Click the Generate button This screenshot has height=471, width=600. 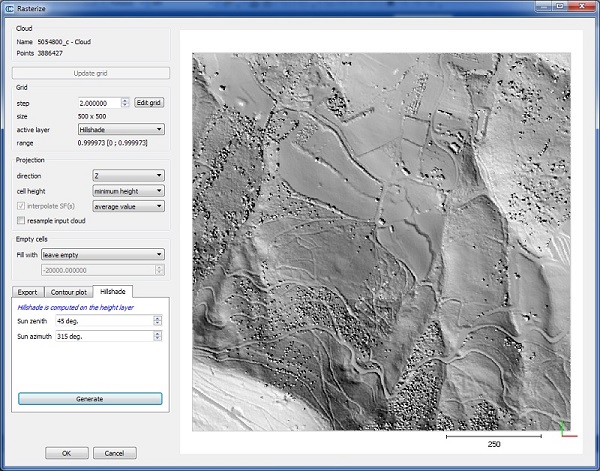90,399
